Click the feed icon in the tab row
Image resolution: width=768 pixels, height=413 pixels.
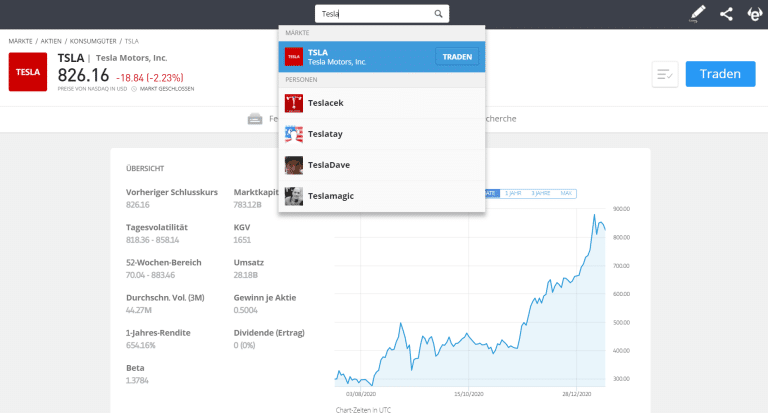pyautogui.click(x=255, y=118)
